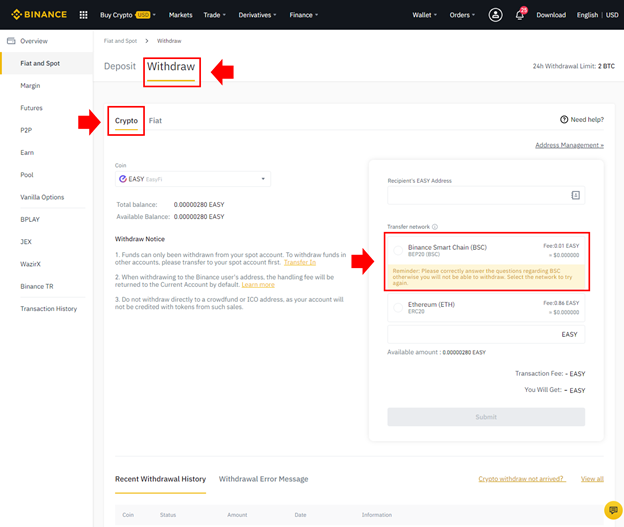Switch to Recent Withdrawal History tab

[160, 479]
